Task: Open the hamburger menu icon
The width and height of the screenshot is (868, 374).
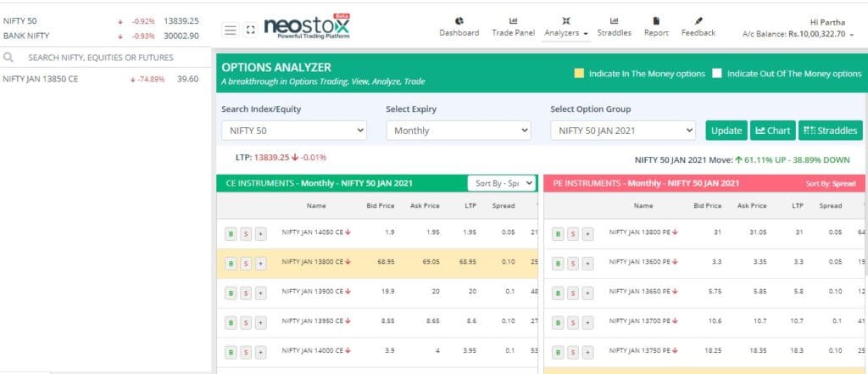Action: (231, 30)
